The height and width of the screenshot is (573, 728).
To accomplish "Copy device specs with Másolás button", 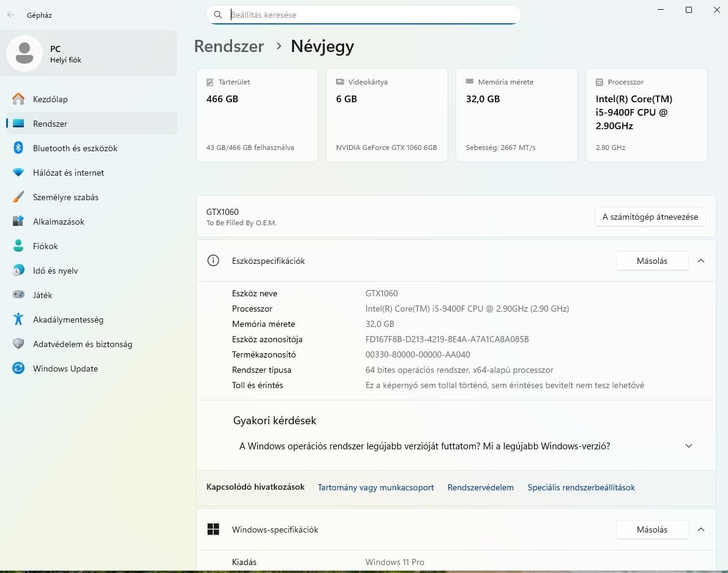I will point(651,261).
